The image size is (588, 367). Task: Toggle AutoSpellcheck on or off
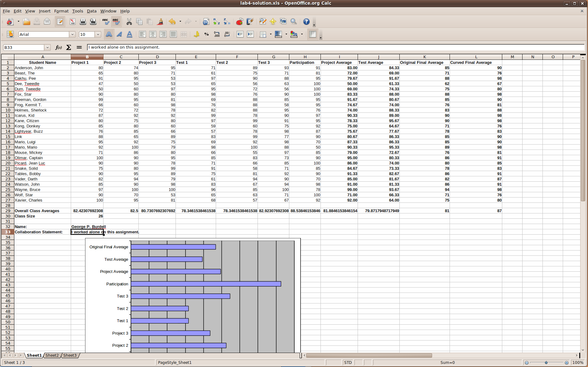pos(116,21)
